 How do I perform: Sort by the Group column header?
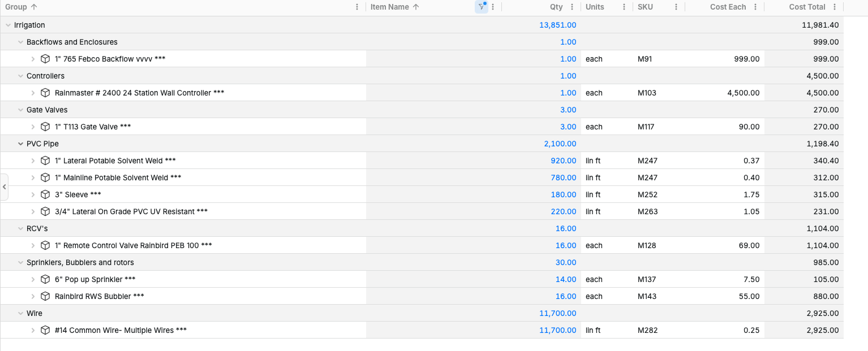point(16,7)
